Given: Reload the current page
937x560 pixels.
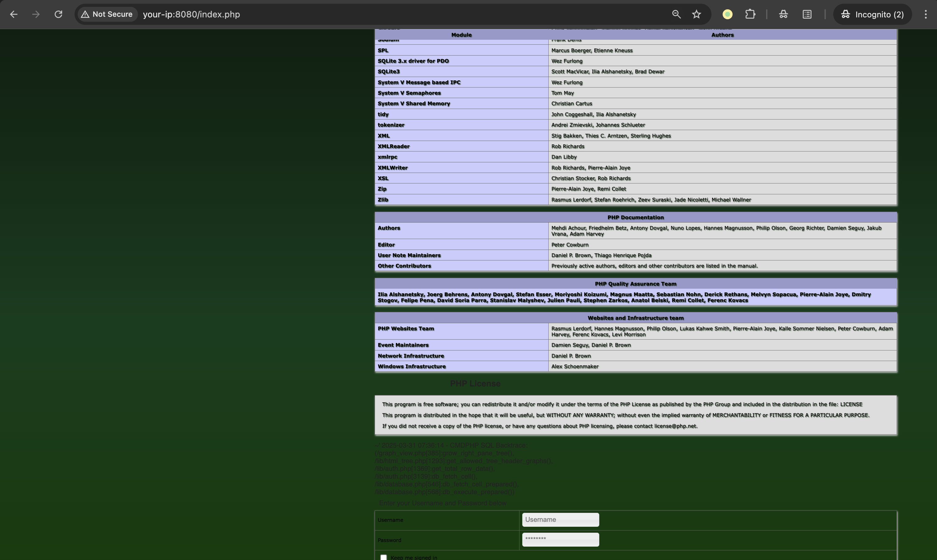Looking at the screenshot, I should point(58,14).
